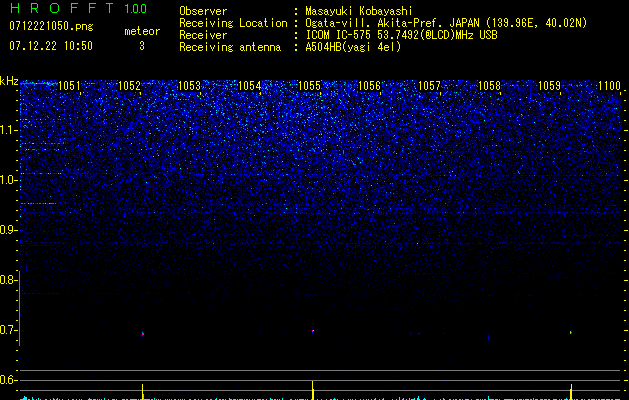Image resolution: width=629 pixels, height=400 pixels.
Task: Select the ICOM IC-575 53.7492 receiver text
Action: pos(401,35)
